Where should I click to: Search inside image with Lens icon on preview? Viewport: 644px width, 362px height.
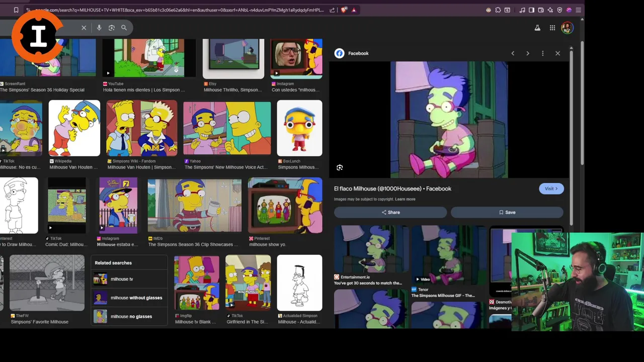(x=340, y=167)
